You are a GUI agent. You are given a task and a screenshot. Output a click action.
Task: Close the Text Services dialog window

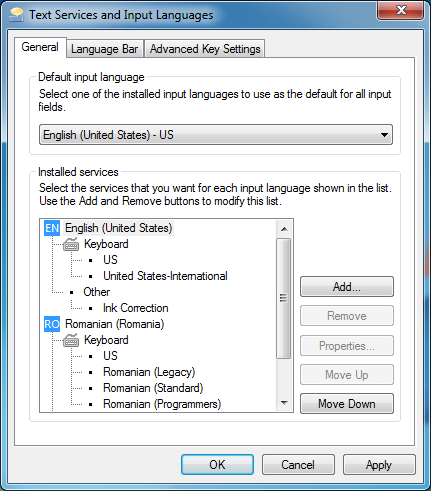coord(401,10)
